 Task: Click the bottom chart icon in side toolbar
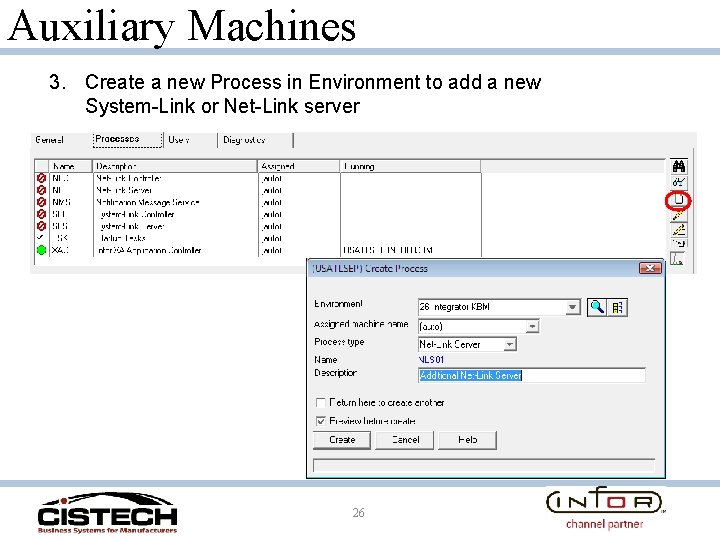(x=678, y=259)
